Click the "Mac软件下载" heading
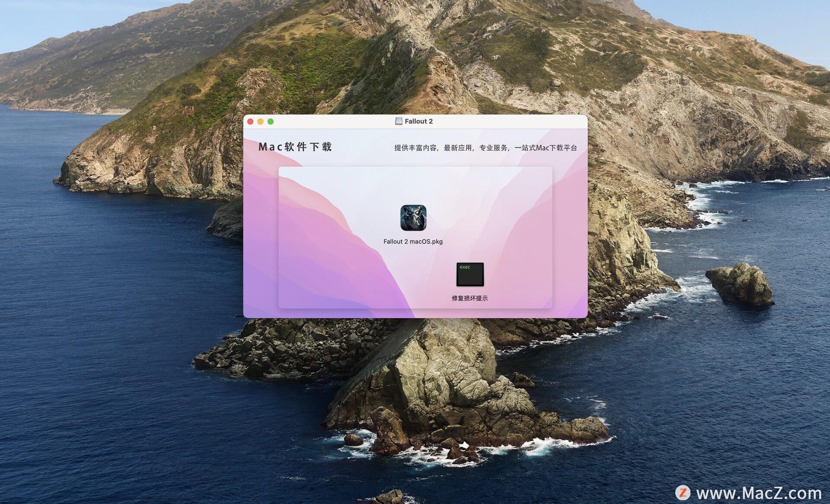Screen dimensions: 830x504 pos(295,147)
